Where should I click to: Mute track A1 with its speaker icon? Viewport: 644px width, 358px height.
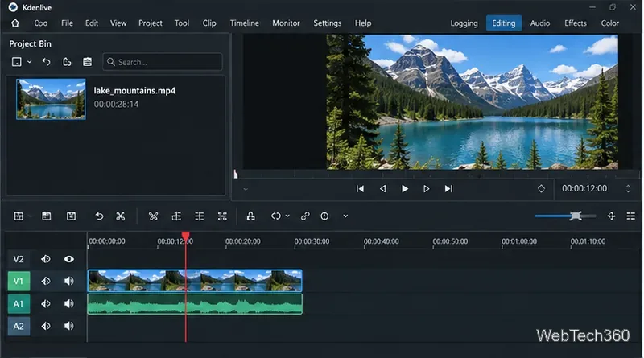69,304
